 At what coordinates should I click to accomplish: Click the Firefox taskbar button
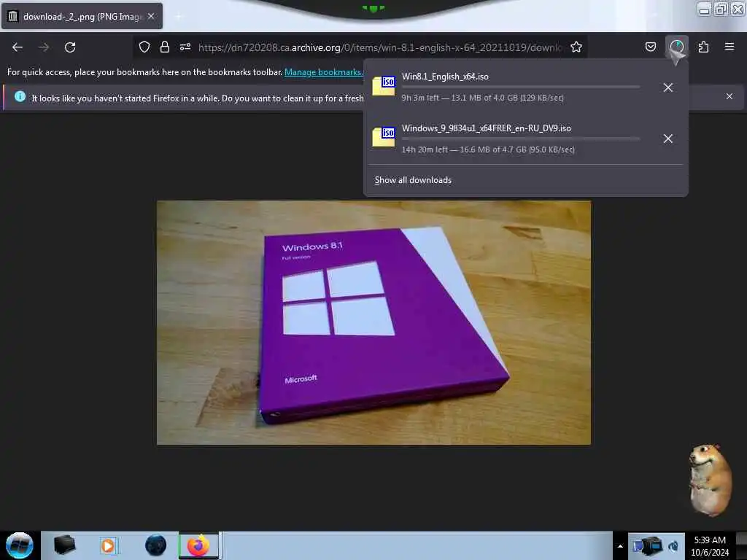pyautogui.click(x=198, y=545)
